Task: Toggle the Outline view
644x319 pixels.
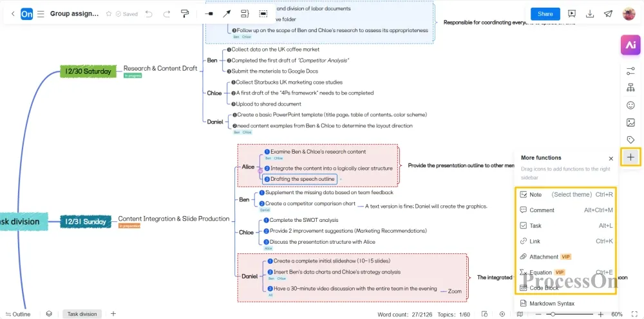Action: (17, 314)
